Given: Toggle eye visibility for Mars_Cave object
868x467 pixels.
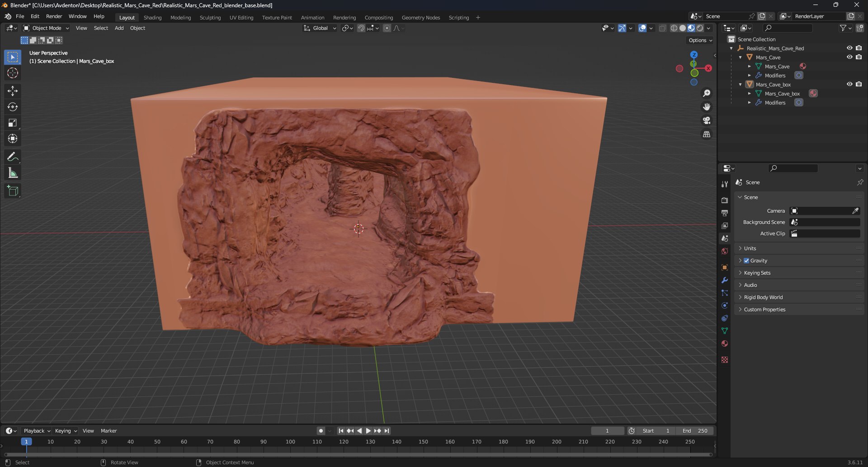Looking at the screenshot, I should point(849,57).
